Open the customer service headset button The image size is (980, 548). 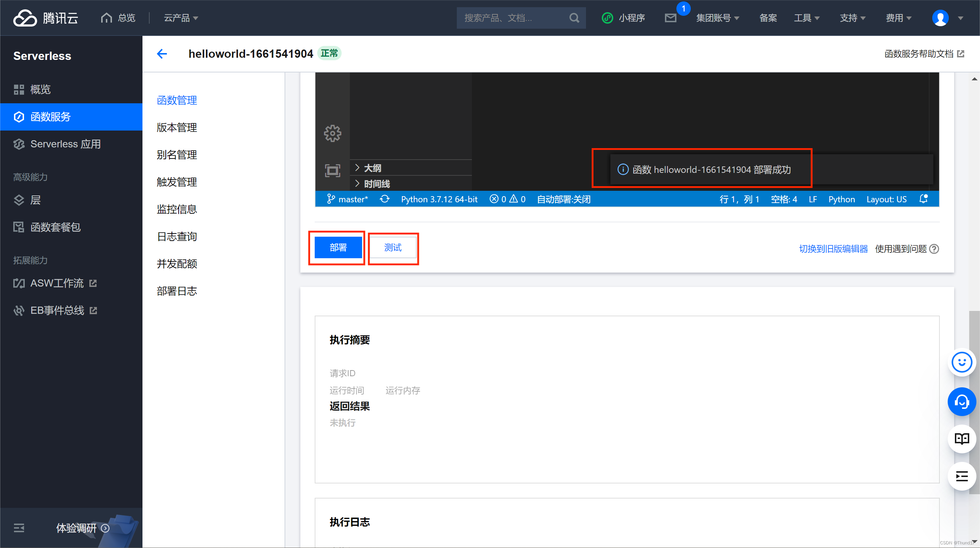[962, 402]
